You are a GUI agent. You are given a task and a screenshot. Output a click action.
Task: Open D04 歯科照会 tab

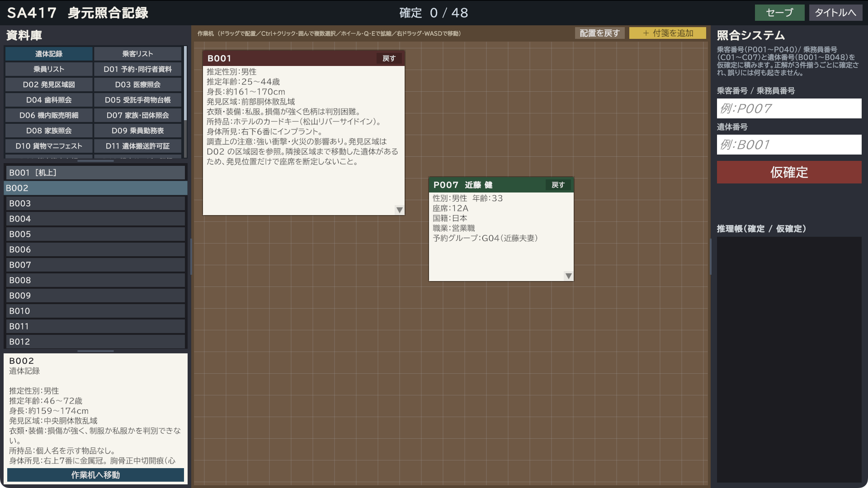coord(49,100)
